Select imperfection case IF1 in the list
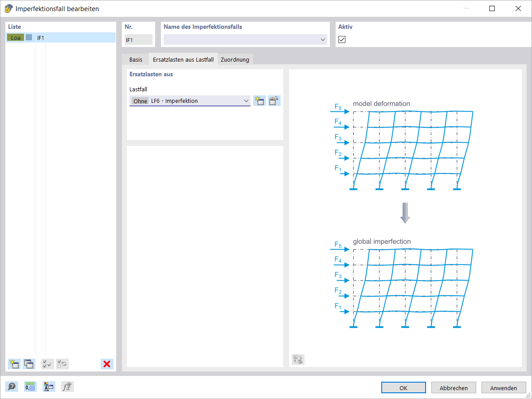Viewport: 532px width, 399px height. tap(40, 38)
